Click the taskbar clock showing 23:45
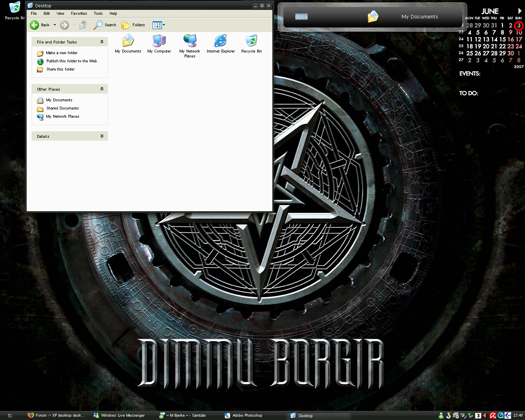 (518, 415)
